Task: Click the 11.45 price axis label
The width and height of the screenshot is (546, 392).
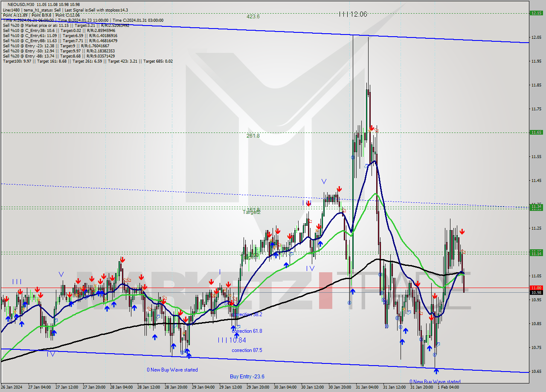Action: tap(536, 181)
